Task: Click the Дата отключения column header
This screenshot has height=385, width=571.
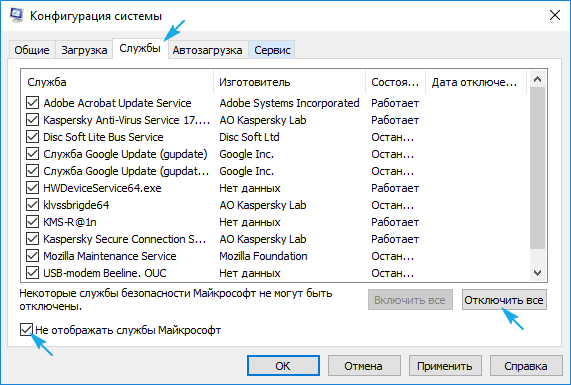Action: tap(476, 82)
